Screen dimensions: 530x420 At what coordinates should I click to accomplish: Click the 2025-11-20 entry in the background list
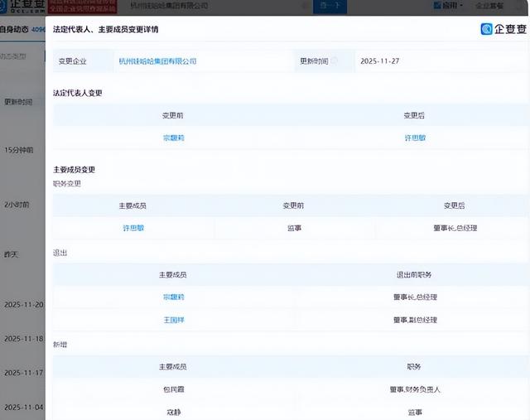click(x=24, y=305)
